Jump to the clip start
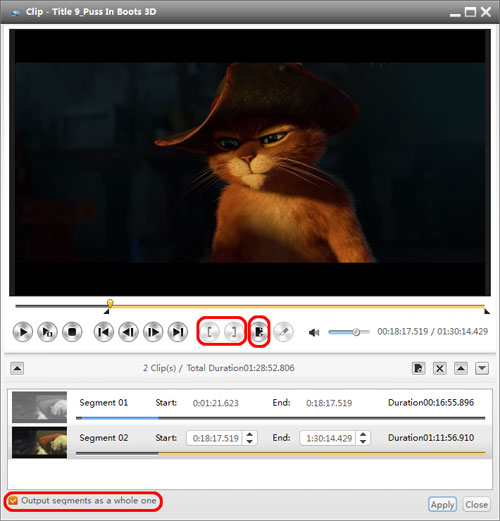This screenshot has height=521, width=500. 104,332
